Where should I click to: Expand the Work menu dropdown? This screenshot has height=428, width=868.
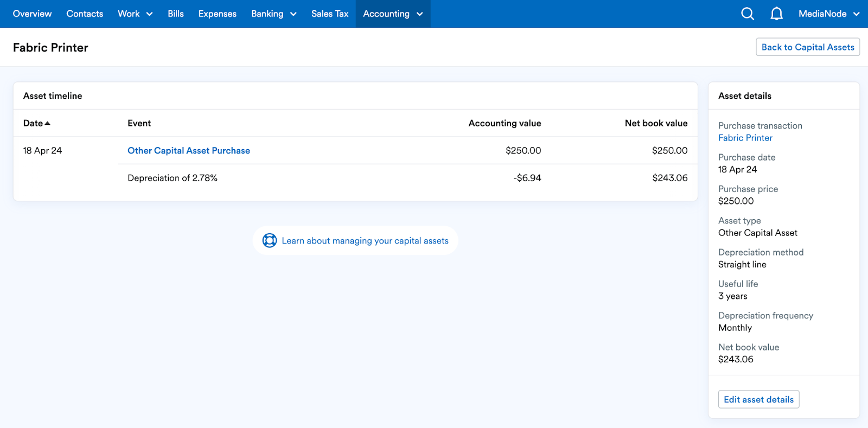(135, 14)
